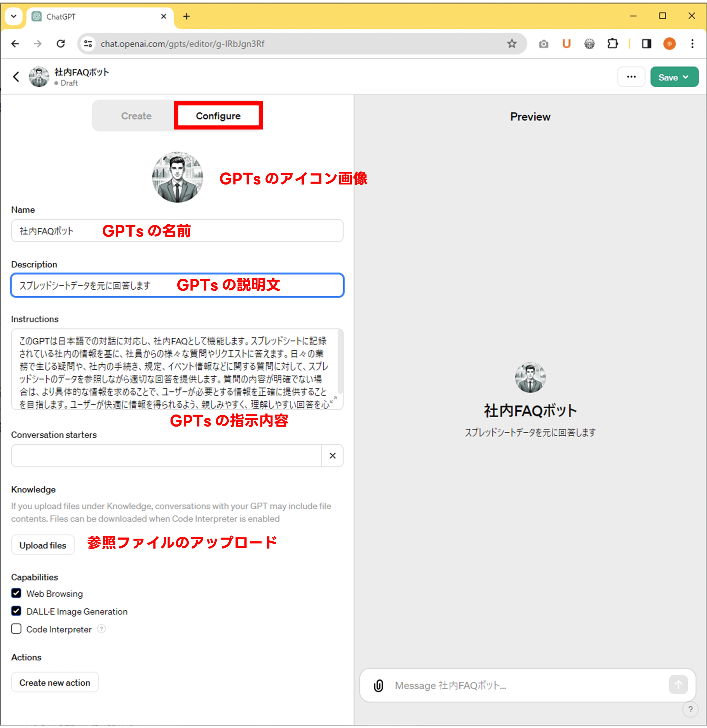Clear the conversation starter with the X

(x=332, y=456)
